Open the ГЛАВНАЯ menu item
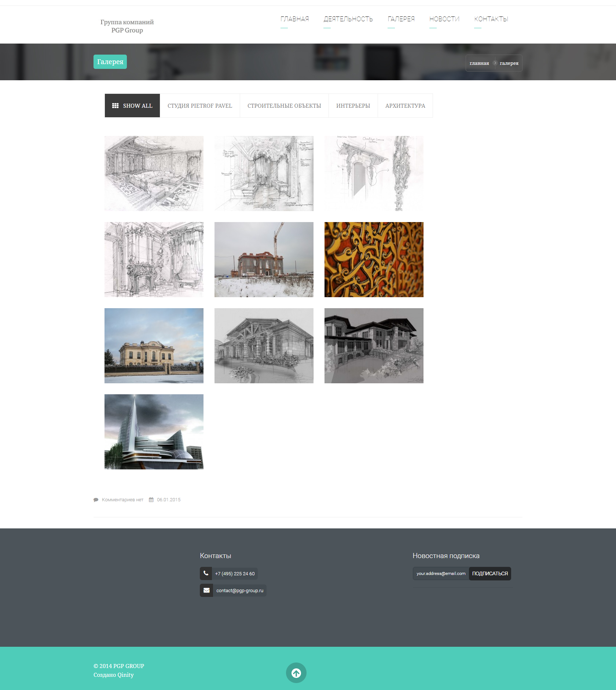616x690 pixels. pos(295,19)
